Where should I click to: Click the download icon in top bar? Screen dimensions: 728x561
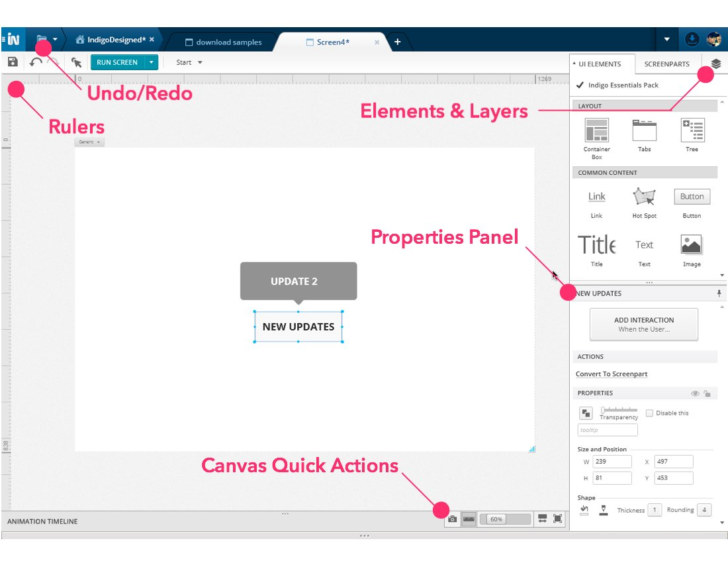tap(691, 40)
